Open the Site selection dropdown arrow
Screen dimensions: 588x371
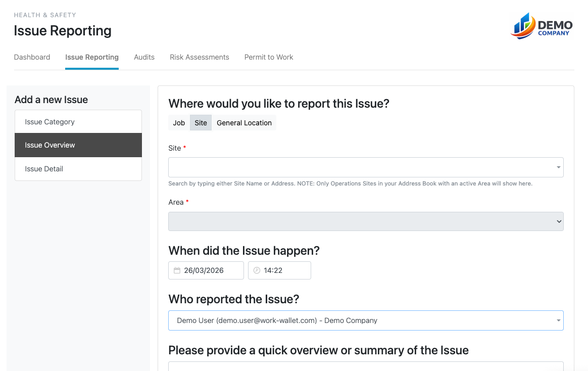(558, 167)
